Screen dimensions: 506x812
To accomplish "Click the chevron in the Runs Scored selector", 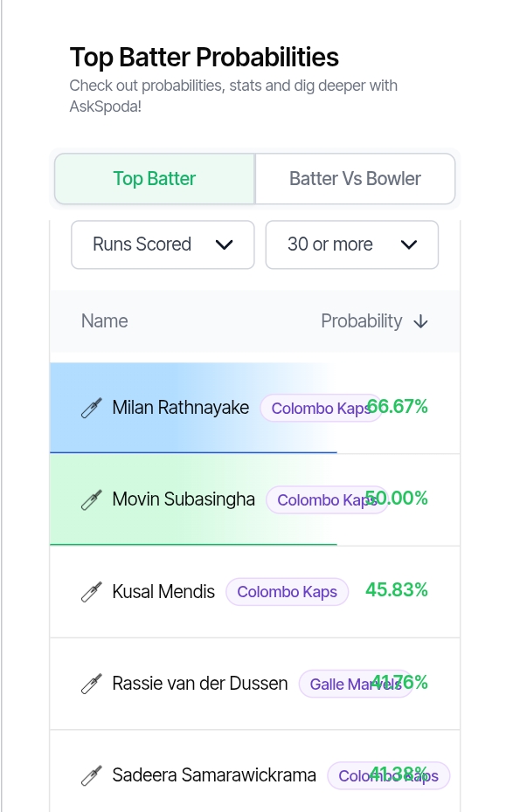I will point(224,244).
